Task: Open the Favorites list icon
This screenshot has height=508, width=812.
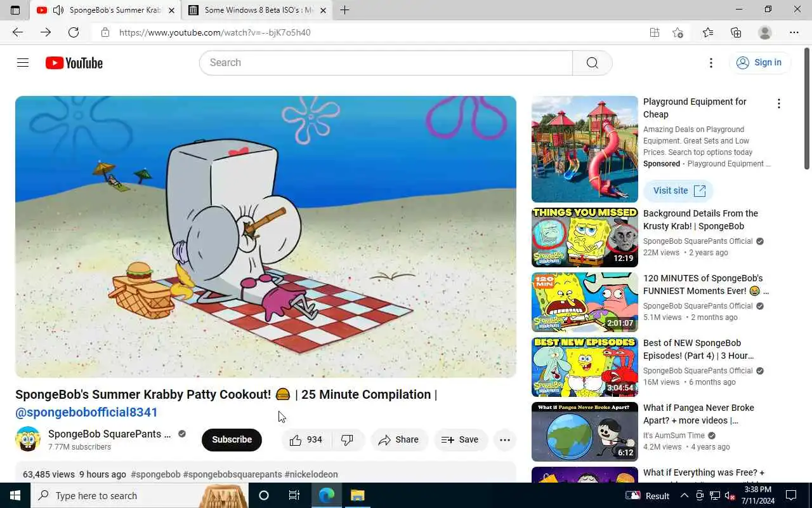Action: click(x=708, y=32)
